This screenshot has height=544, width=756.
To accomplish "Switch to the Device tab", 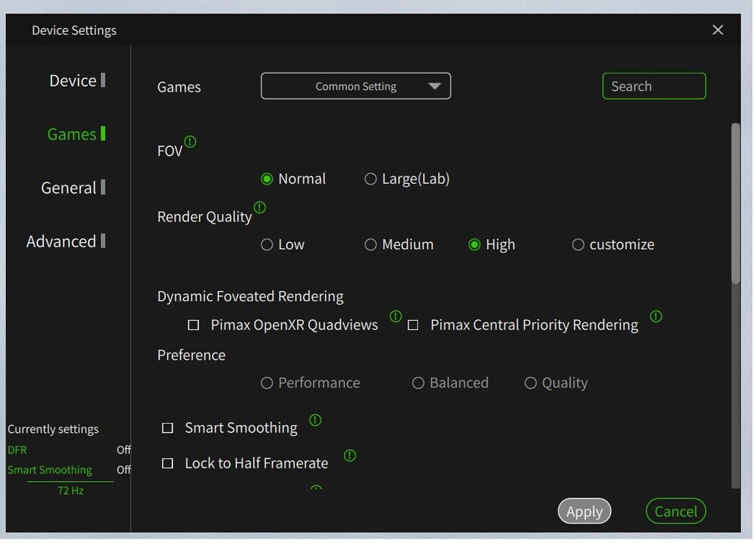I will coord(73,81).
